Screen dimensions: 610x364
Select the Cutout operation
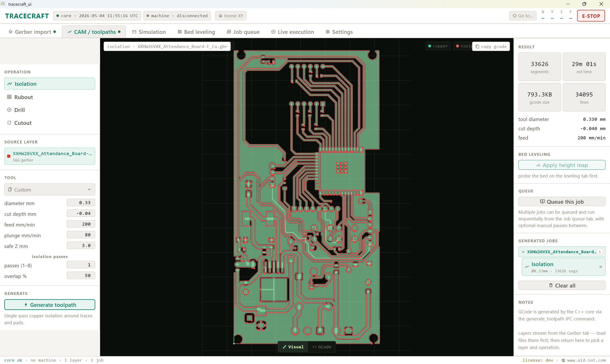pyautogui.click(x=50, y=123)
